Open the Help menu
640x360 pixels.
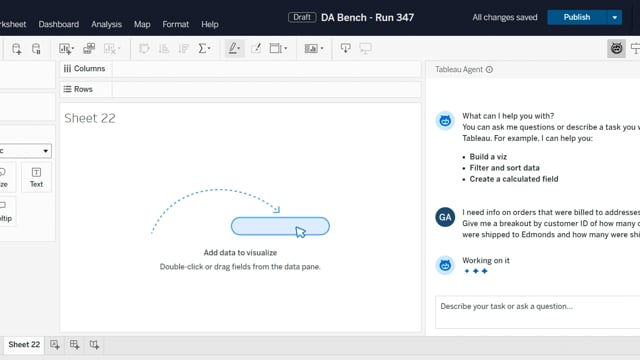(x=210, y=24)
